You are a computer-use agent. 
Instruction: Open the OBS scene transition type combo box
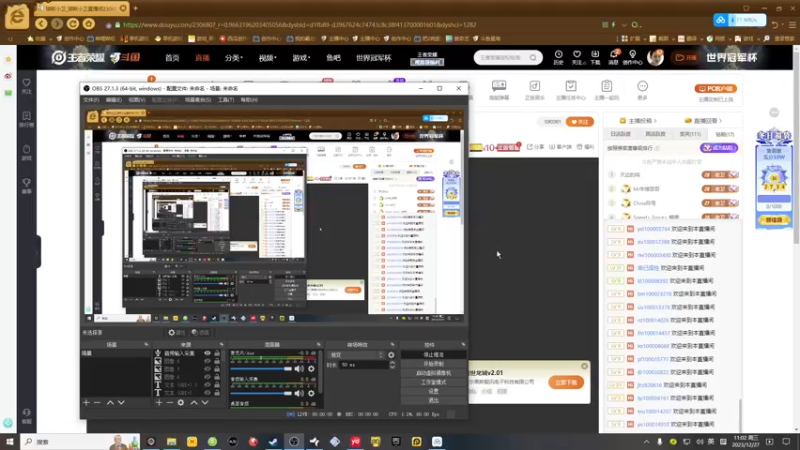tap(357, 355)
